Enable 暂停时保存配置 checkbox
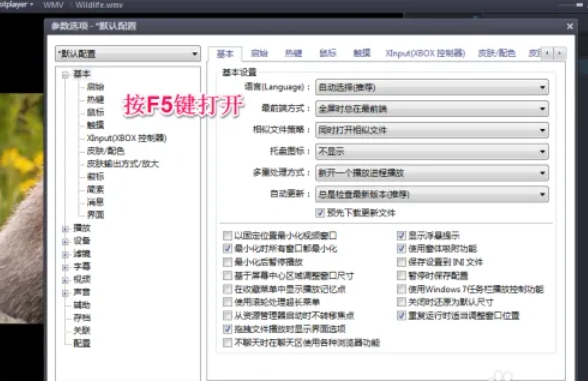This screenshot has height=381, width=588. tap(401, 276)
